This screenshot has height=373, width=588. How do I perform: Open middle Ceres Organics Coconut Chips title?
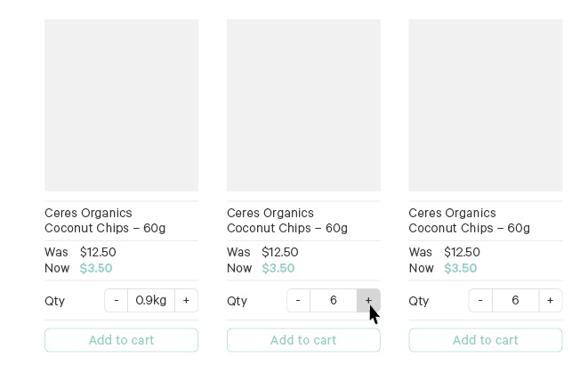(x=286, y=221)
